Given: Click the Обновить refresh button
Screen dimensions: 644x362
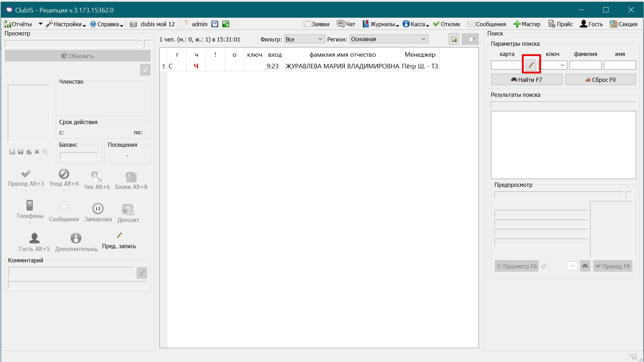Looking at the screenshot, I should (78, 56).
